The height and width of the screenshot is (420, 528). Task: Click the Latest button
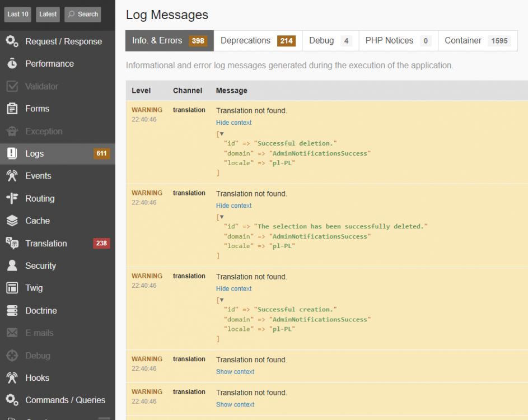[48, 14]
